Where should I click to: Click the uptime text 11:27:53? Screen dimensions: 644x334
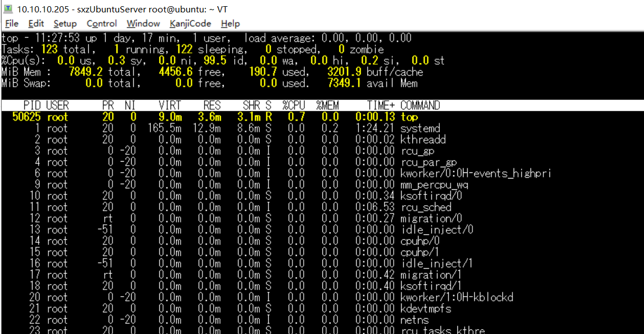[x=58, y=39]
